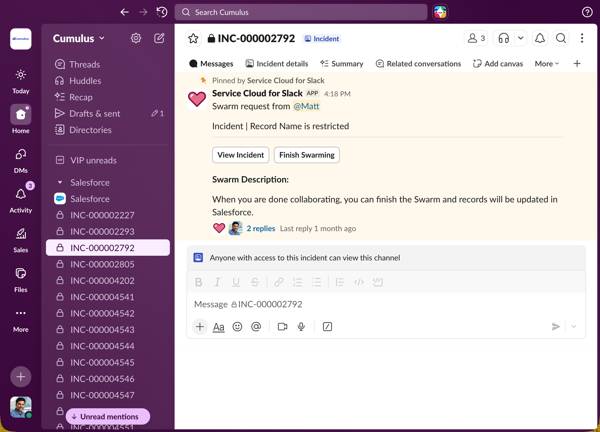This screenshot has width=600, height=432.
Task: Open the Salesforce app channel
Action: click(108, 199)
